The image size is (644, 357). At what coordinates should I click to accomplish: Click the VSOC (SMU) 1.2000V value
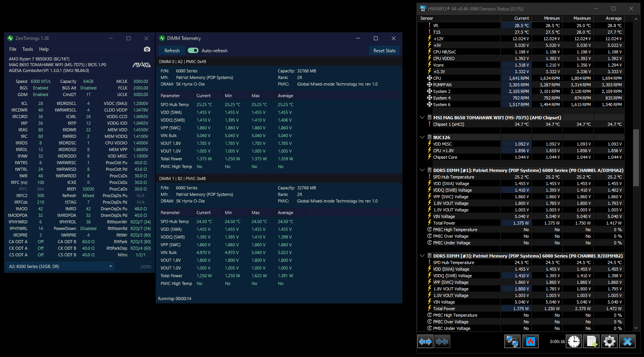coord(141,103)
